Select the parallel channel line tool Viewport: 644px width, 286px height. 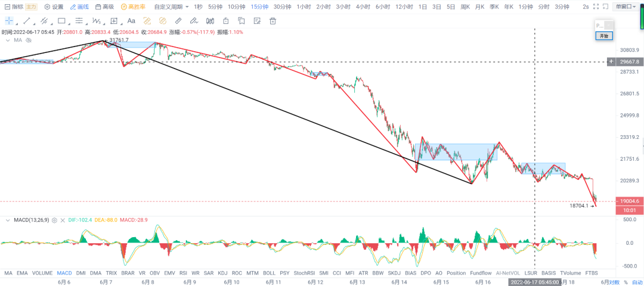point(44,20)
